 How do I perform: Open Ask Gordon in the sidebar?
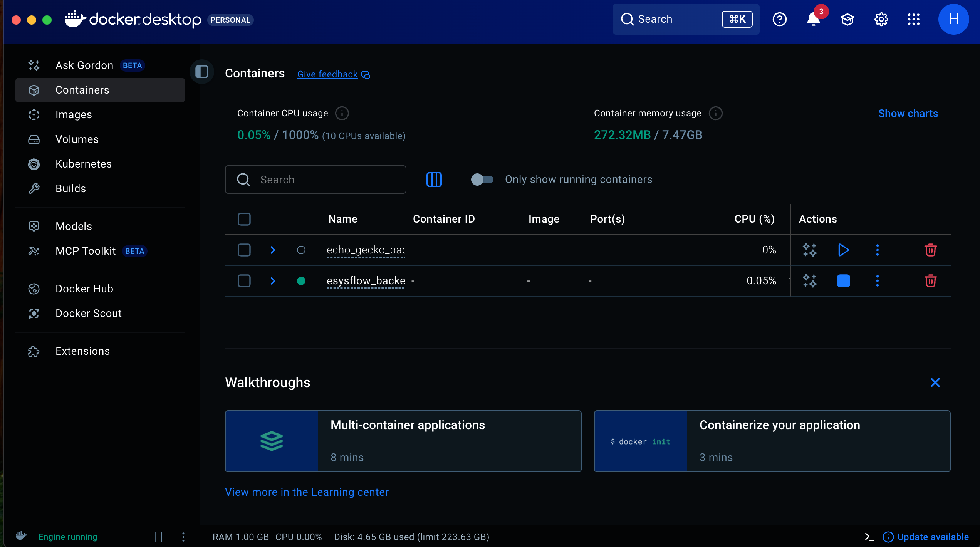(x=100, y=65)
